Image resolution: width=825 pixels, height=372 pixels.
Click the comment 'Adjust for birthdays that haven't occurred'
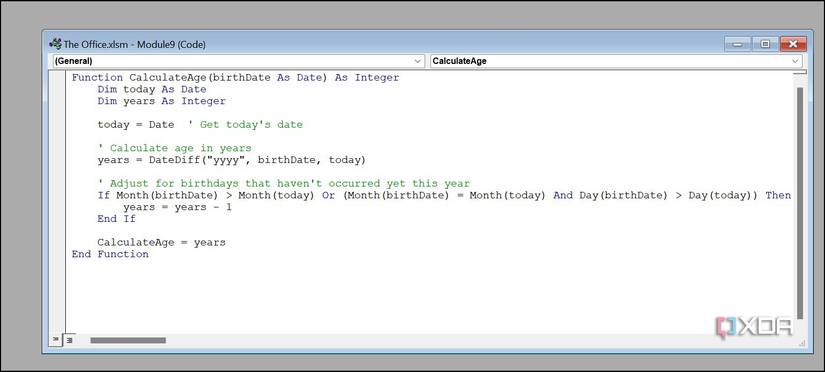[x=284, y=184]
